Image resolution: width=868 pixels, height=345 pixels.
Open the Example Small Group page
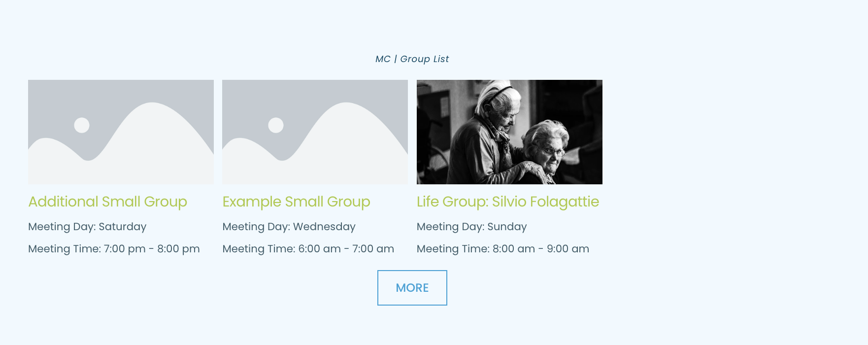tap(297, 202)
